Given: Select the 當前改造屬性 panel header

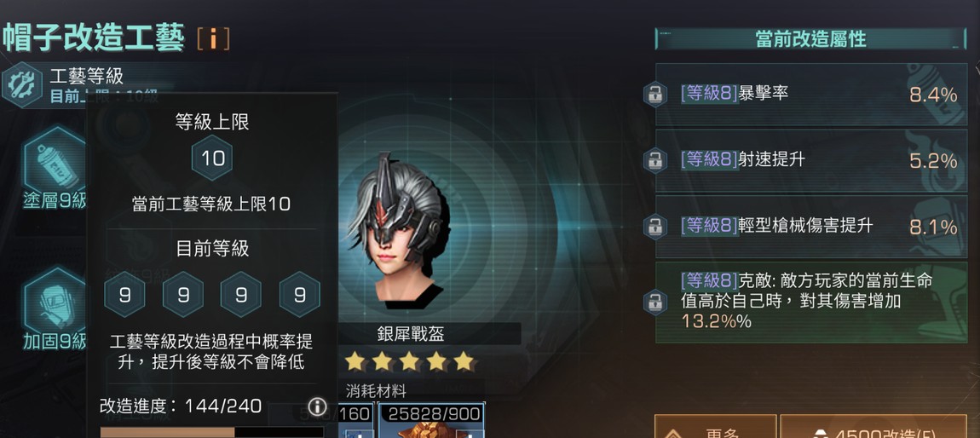Looking at the screenshot, I should click(810, 38).
